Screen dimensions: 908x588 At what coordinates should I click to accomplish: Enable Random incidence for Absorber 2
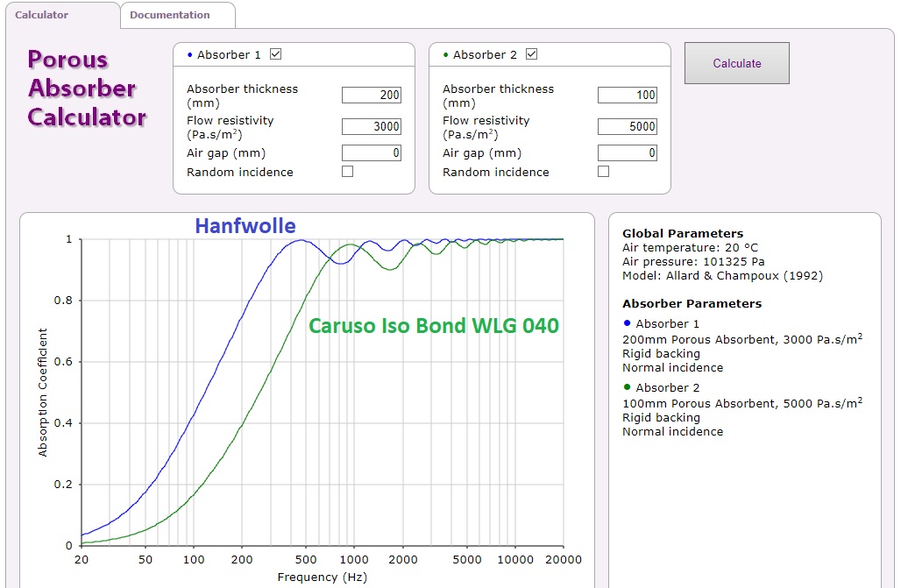pos(603,171)
